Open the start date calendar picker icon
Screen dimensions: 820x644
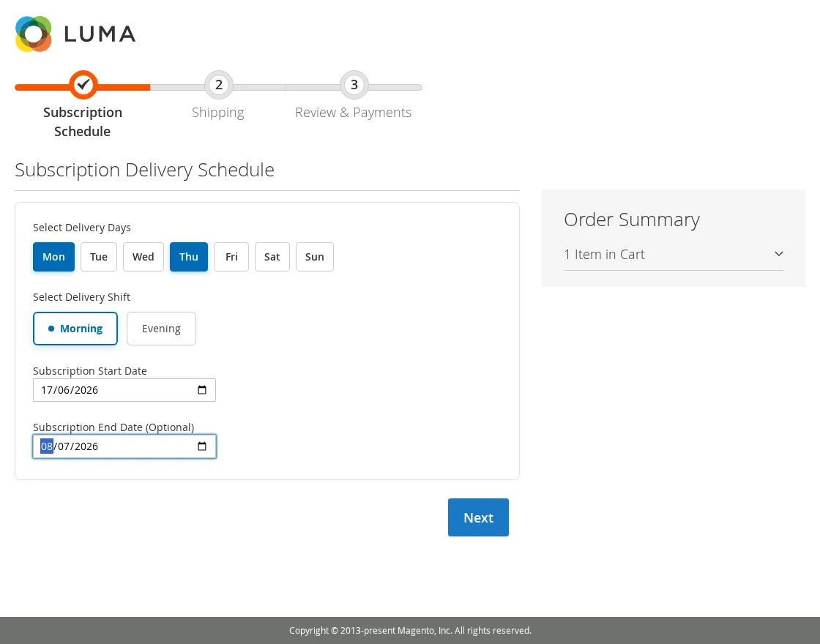202,390
